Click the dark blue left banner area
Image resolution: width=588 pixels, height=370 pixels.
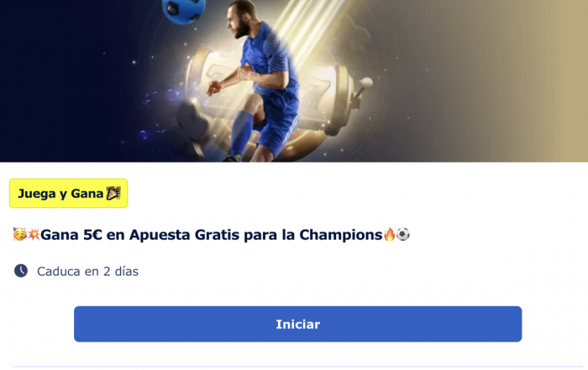pos(67,81)
